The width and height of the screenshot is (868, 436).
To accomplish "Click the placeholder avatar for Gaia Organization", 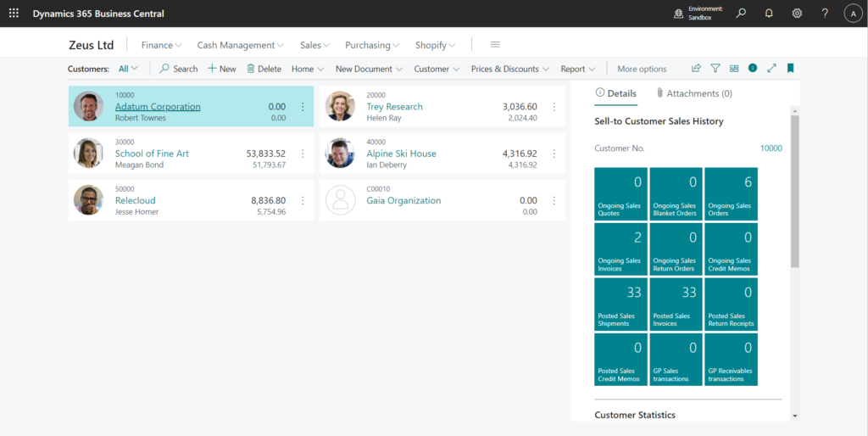I will coord(340,200).
